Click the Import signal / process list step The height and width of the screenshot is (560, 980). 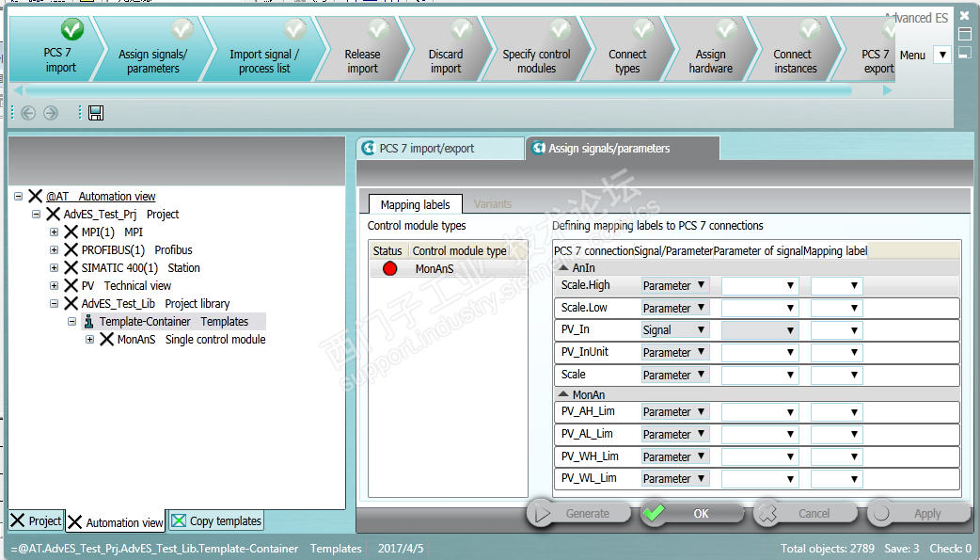[264, 50]
